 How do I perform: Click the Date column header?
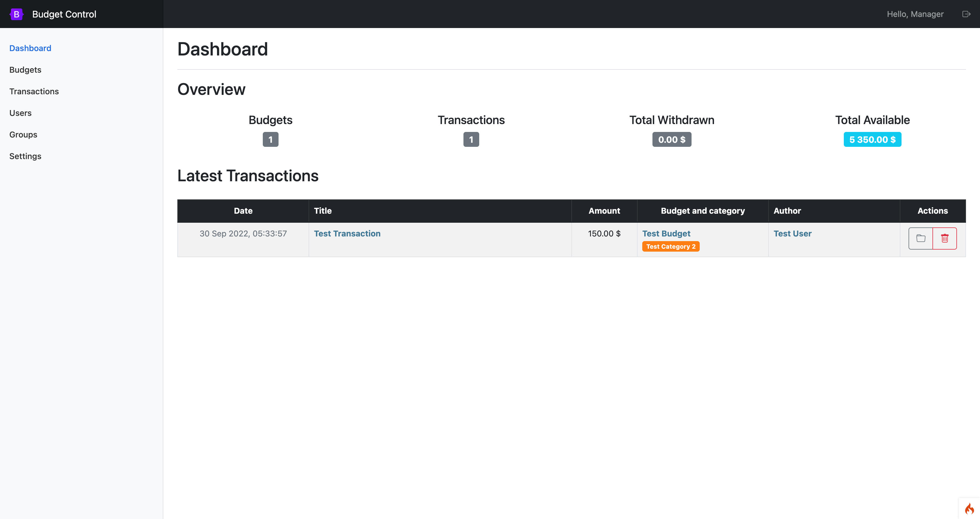click(x=243, y=210)
